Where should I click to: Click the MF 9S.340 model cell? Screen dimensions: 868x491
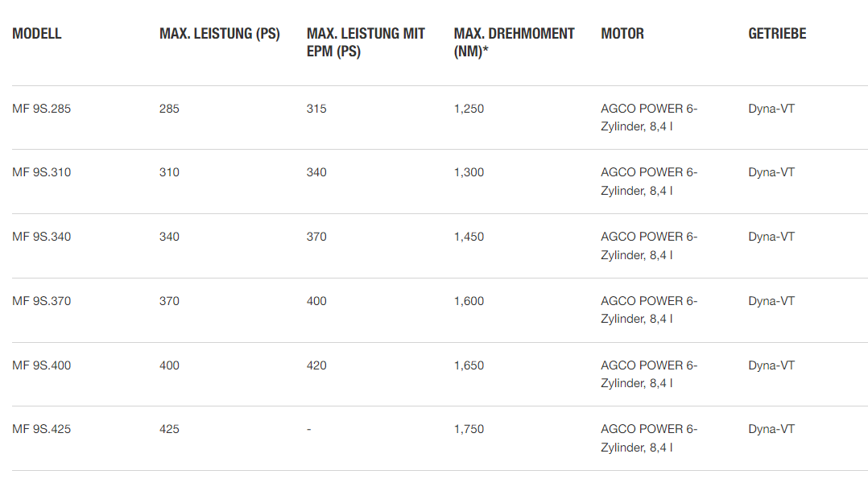42,237
